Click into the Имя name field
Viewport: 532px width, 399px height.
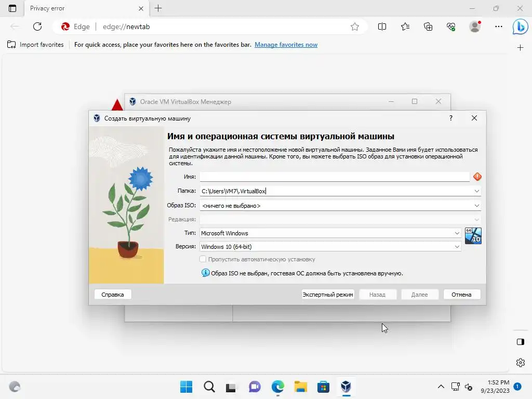tap(335, 177)
